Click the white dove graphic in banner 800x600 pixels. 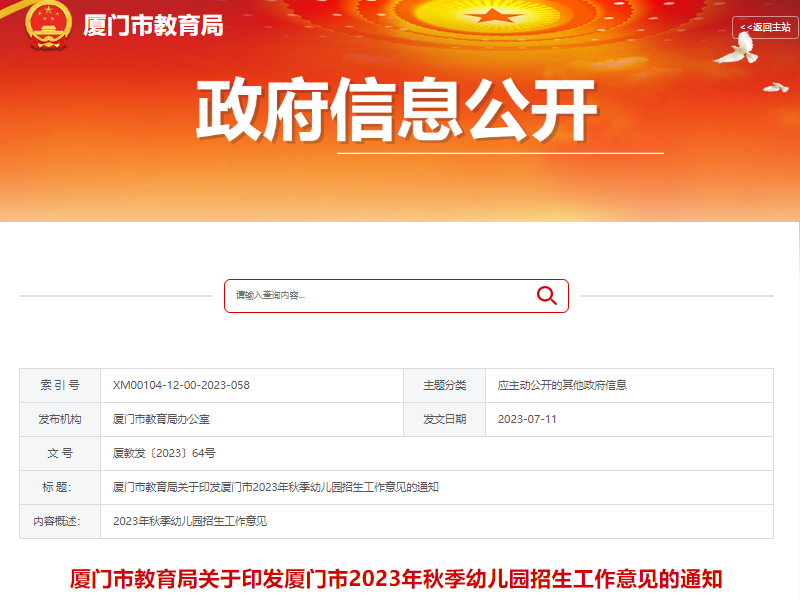coord(737,50)
